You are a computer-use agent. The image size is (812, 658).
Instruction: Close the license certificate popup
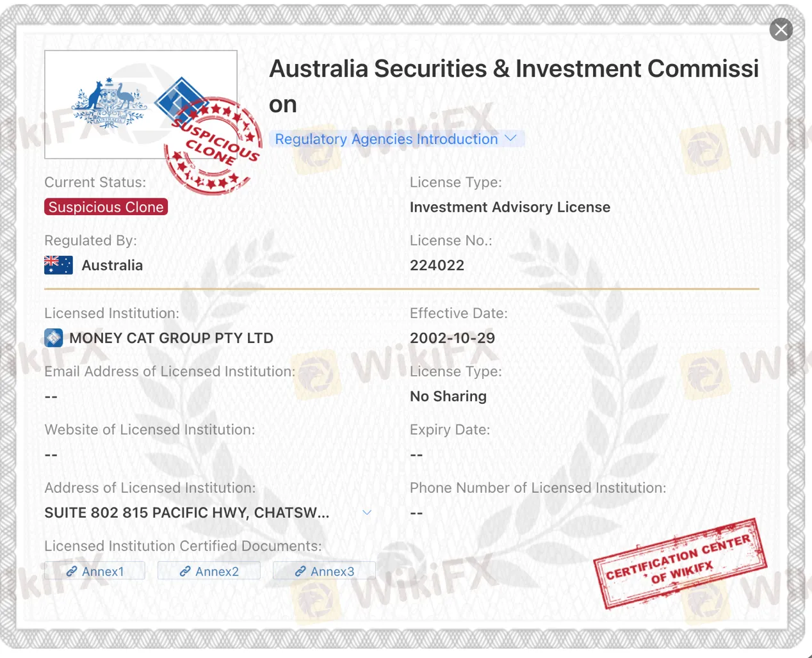pyautogui.click(x=781, y=29)
